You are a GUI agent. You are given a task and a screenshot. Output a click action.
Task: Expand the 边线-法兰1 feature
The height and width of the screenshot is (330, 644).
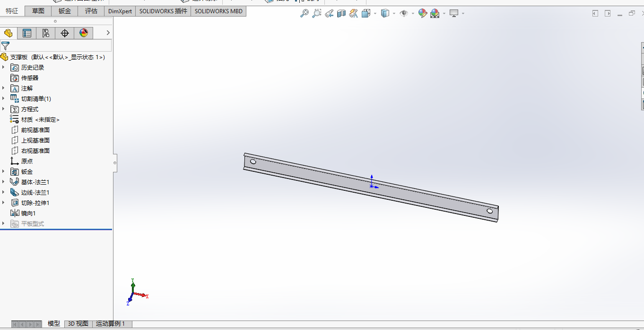point(3,192)
